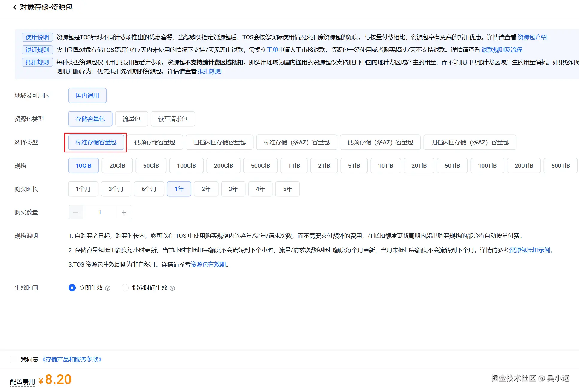This screenshot has width=579, height=392.
Task: Click the help icon next to 指定时间生效
Action: (172, 288)
